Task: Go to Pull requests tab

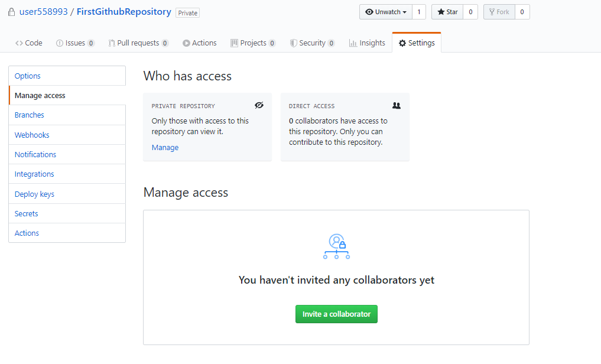Action: (138, 43)
